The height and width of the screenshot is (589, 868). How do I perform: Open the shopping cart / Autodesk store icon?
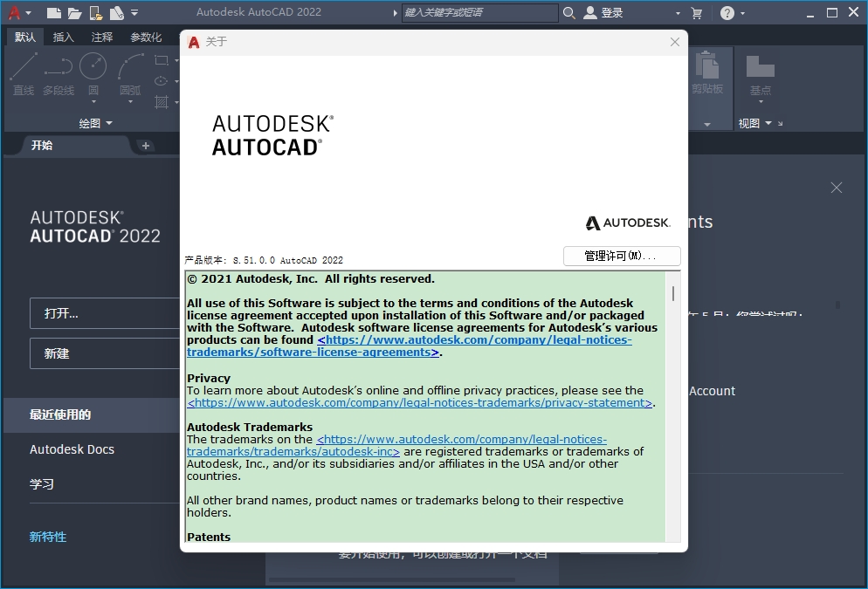pyautogui.click(x=697, y=12)
